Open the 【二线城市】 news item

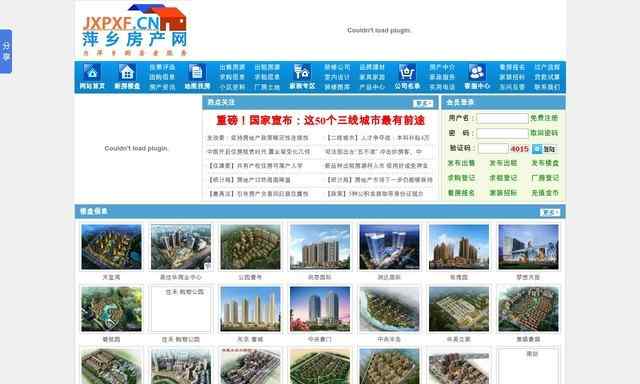pos(378,138)
